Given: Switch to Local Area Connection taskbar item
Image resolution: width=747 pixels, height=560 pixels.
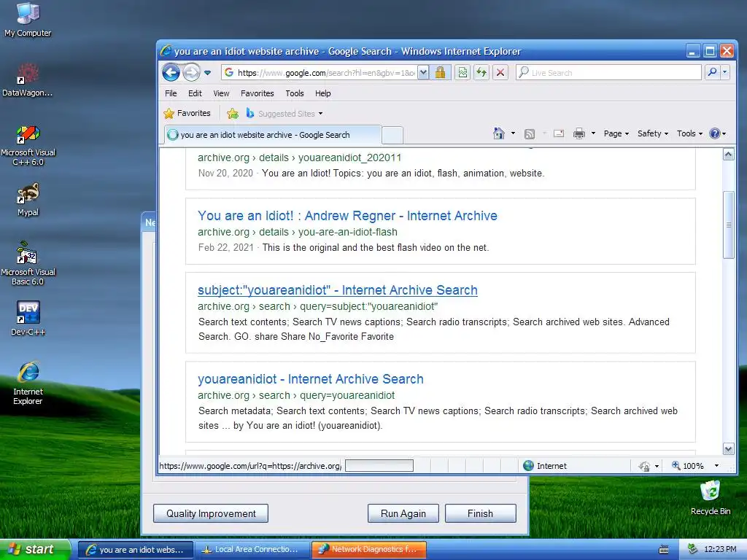Looking at the screenshot, I should [252, 550].
